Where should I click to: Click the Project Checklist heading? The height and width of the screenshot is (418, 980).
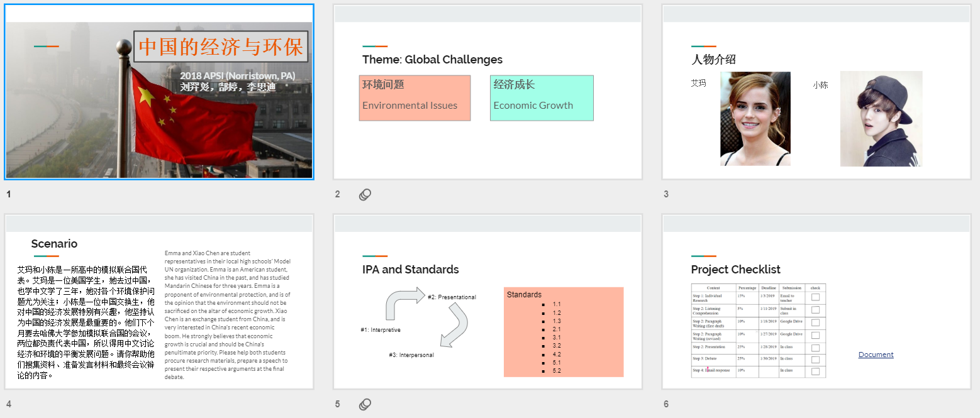[735, 269]
